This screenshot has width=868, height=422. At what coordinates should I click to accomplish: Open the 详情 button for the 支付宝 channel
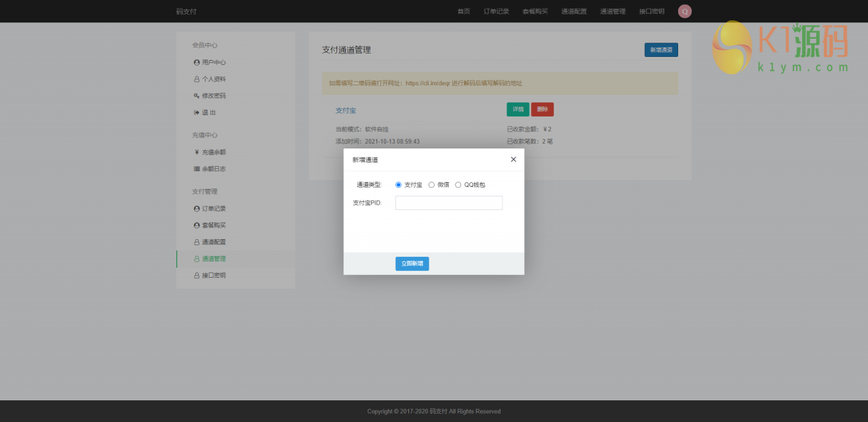[517, 109]
